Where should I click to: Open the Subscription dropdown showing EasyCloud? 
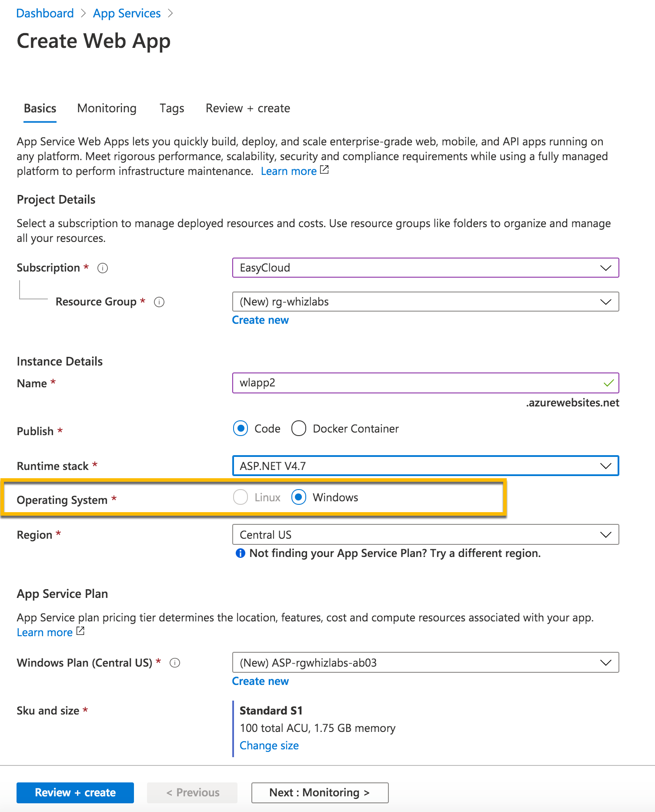(x=425, y=268)
